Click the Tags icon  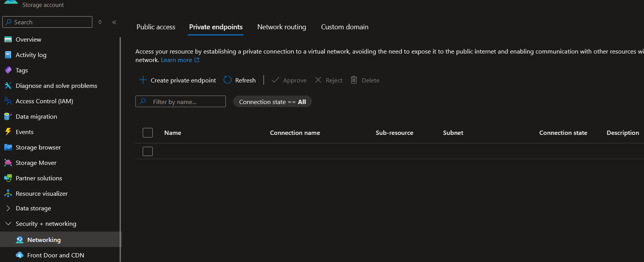pyautogui.click(x=8, y=70)
